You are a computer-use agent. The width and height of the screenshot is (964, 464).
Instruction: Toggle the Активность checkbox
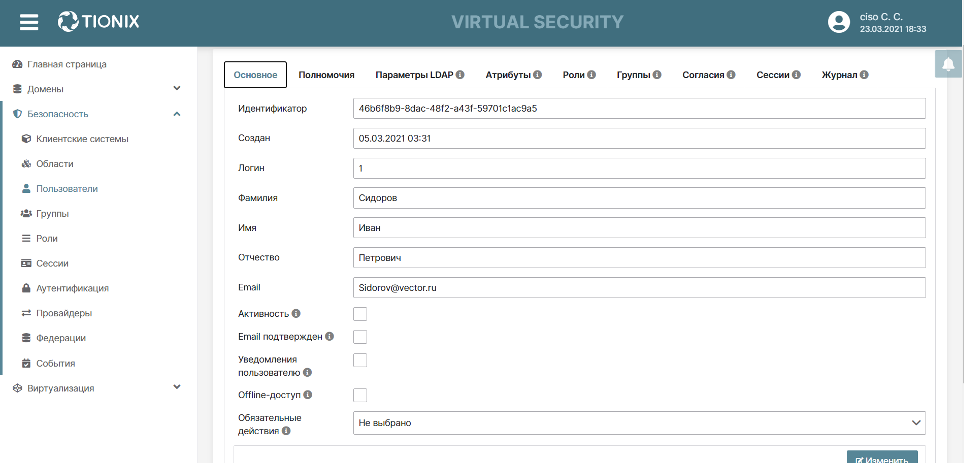360,314
